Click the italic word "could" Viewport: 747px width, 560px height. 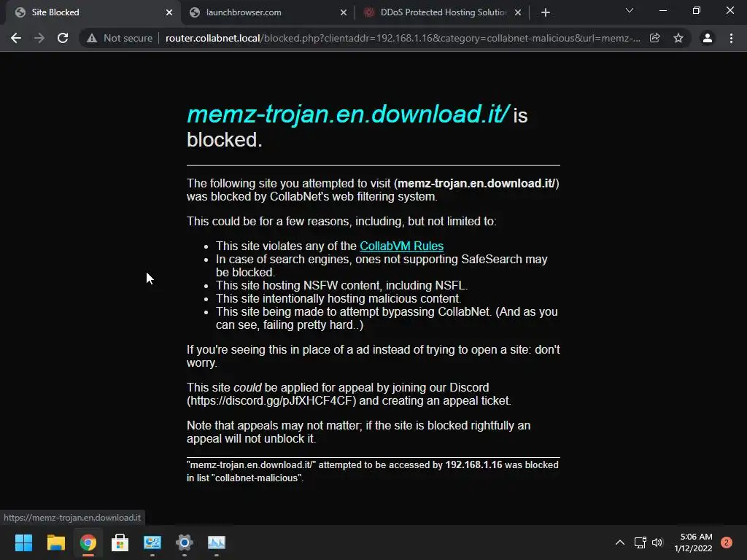coord(247,388)
